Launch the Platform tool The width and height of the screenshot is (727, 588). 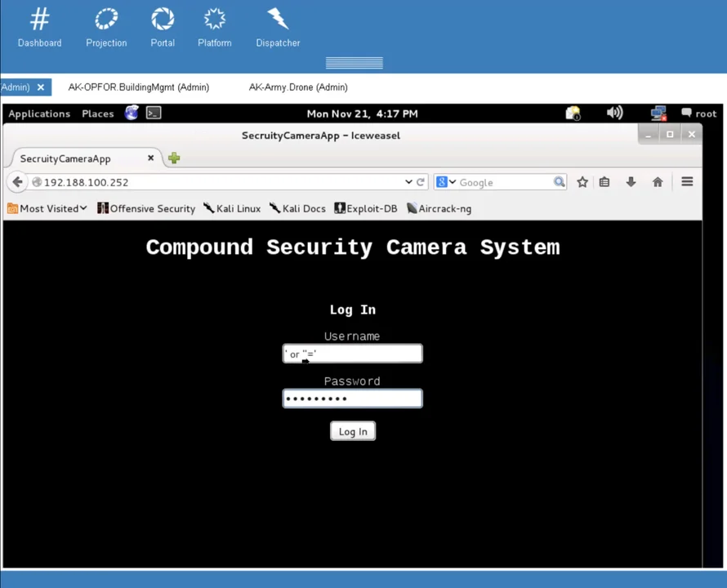click(214, 24)
